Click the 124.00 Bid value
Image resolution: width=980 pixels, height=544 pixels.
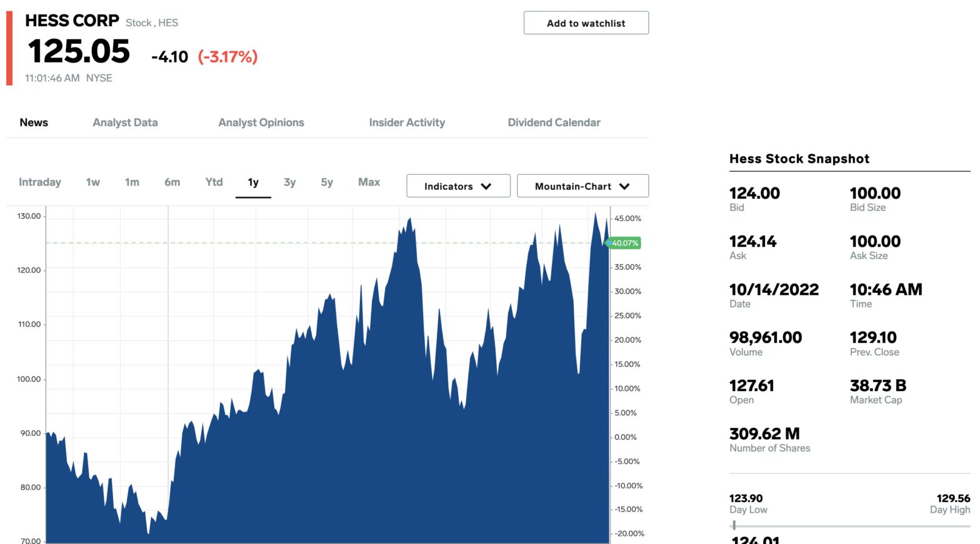754,193
